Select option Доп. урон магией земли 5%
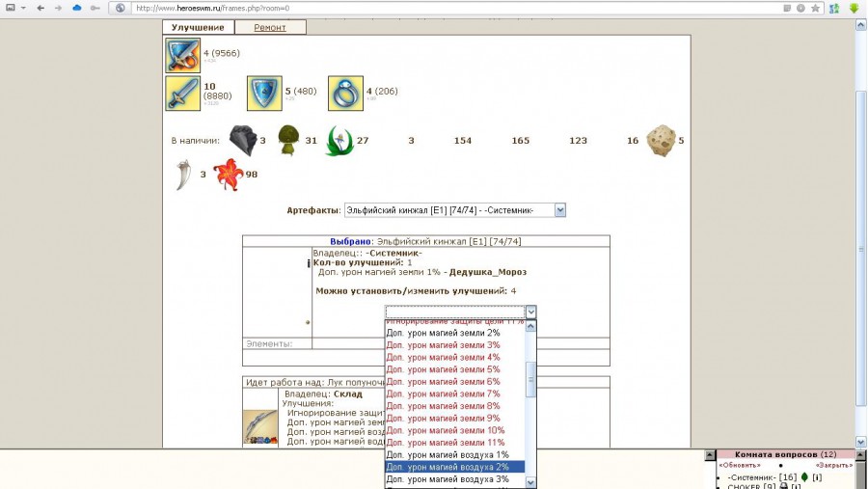 coord(454,369)
